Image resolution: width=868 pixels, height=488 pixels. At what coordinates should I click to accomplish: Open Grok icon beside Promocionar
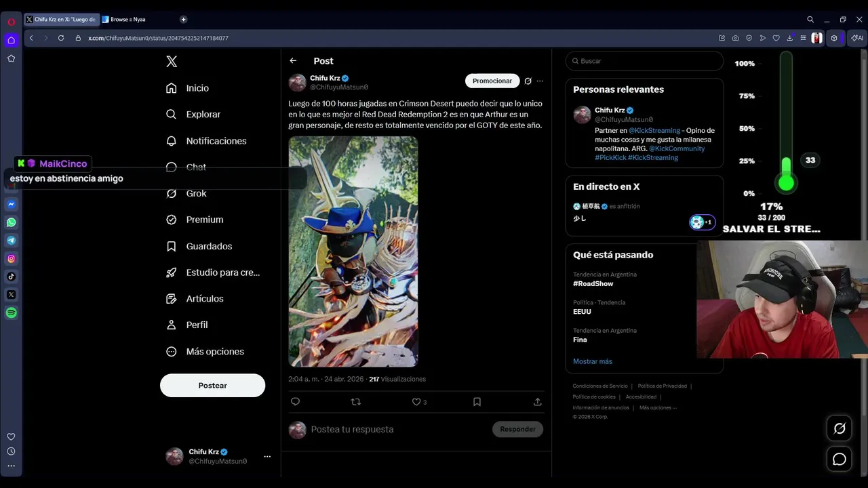pyautogui.click(x=528, y=81)
